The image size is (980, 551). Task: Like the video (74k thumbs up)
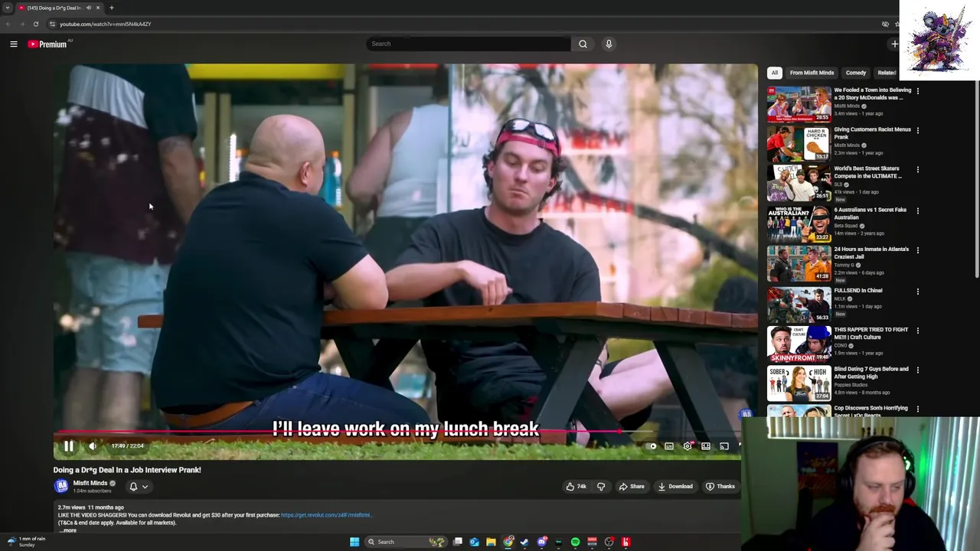[x=576, y=487]
